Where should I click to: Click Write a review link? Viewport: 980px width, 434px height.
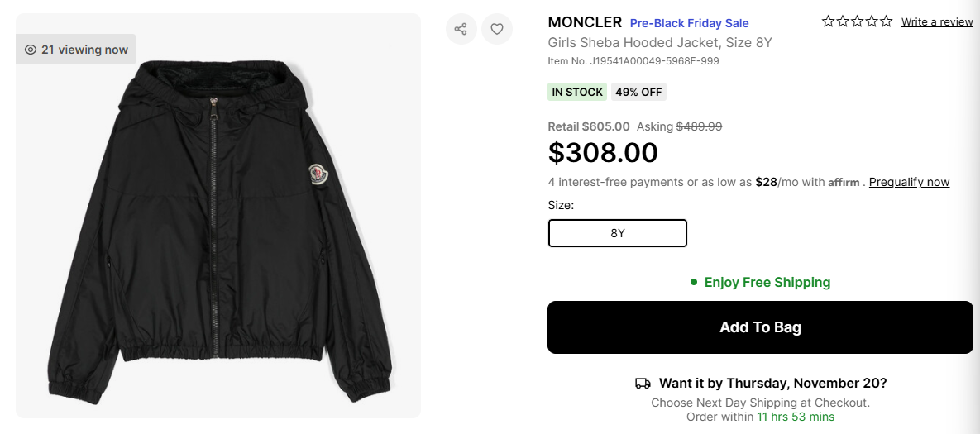937,22
